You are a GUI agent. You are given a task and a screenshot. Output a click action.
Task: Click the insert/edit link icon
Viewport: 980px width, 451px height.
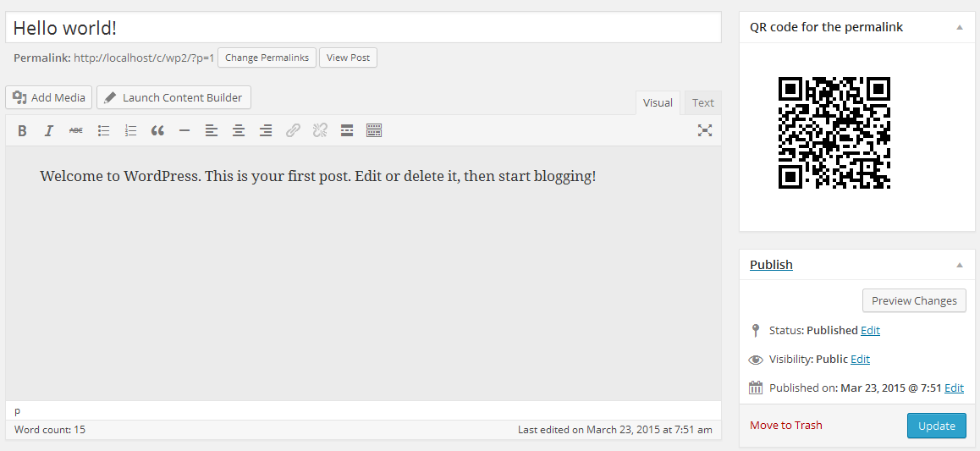point(293,130)
